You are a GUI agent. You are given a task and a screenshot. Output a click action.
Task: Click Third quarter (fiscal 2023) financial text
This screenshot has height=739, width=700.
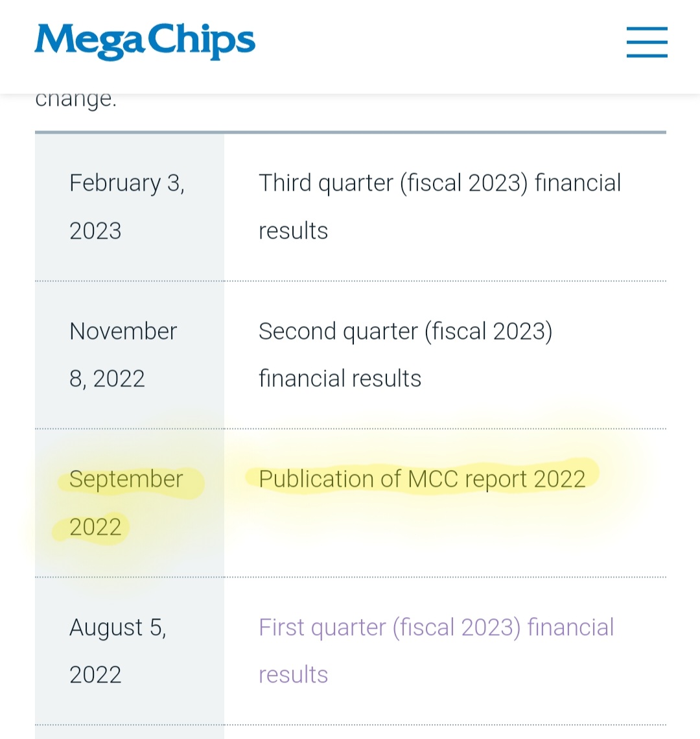pos(440,183)
